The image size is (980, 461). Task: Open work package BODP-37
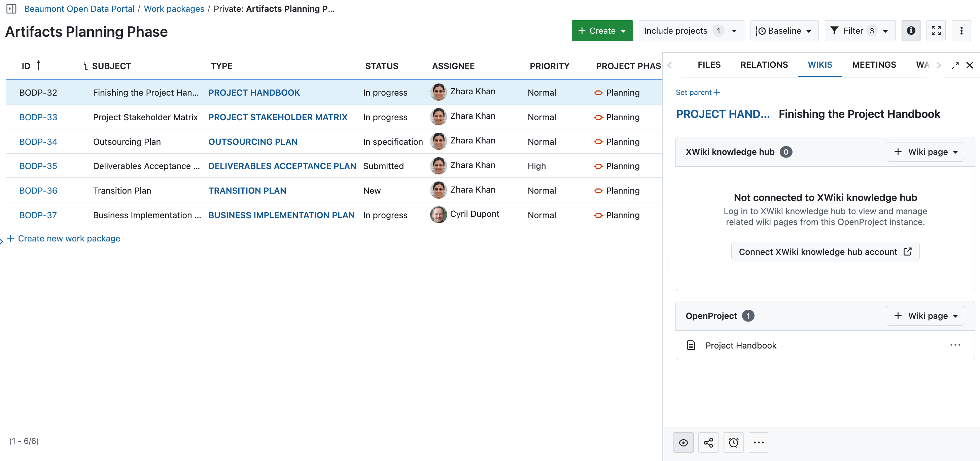coord(38,215)
